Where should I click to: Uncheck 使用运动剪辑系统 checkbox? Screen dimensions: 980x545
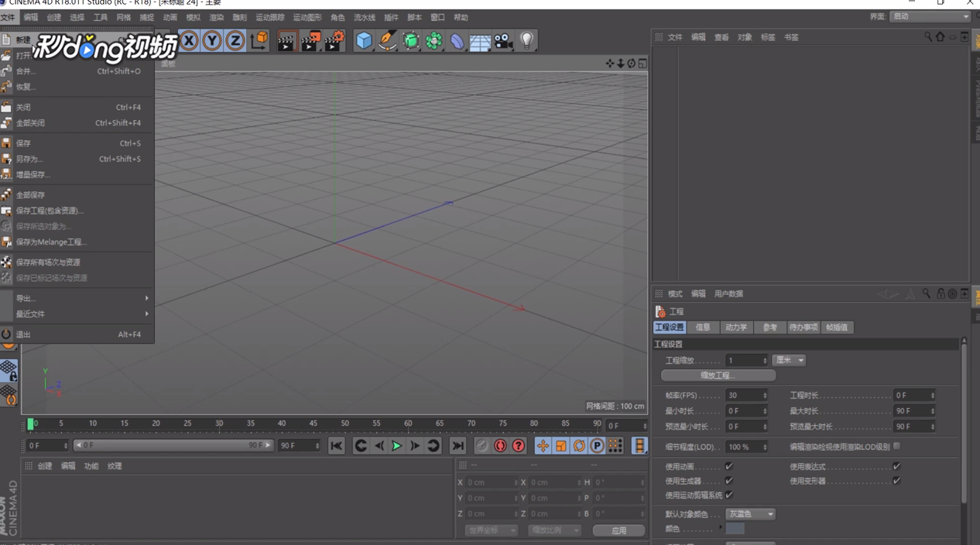(728, 495)
